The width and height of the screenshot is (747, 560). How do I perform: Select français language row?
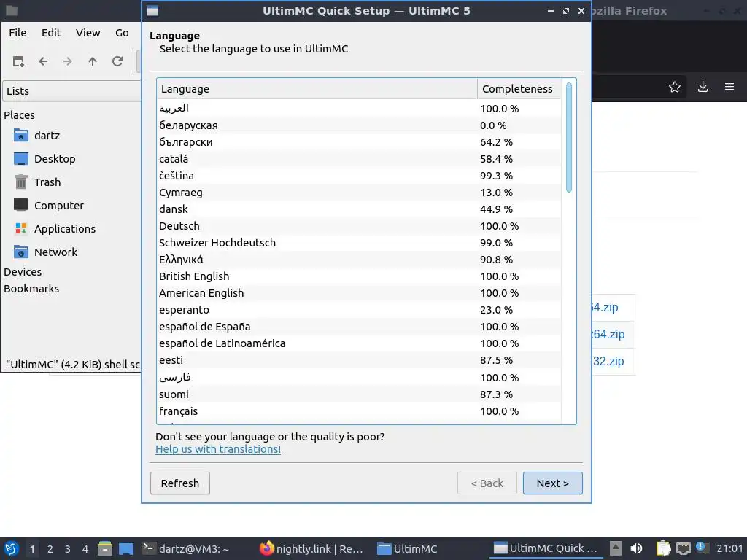(359, 411)
